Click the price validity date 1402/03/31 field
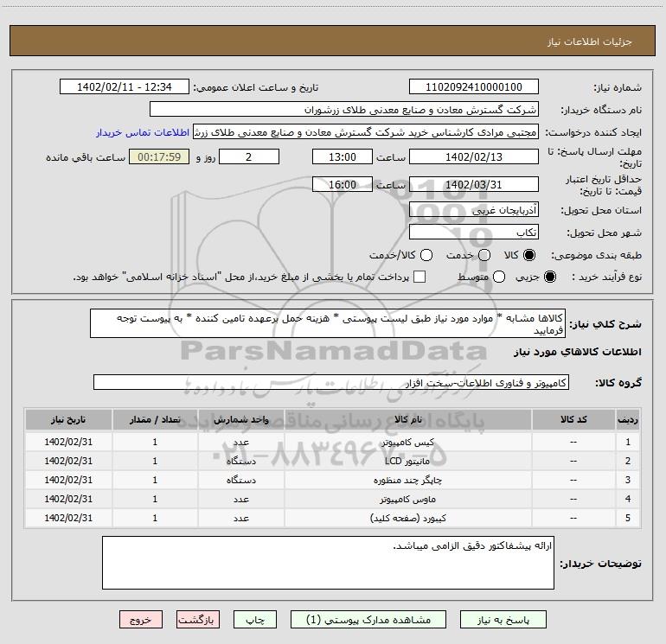The height and width of the screenshot is (644, 666). [x=474, y=184]
